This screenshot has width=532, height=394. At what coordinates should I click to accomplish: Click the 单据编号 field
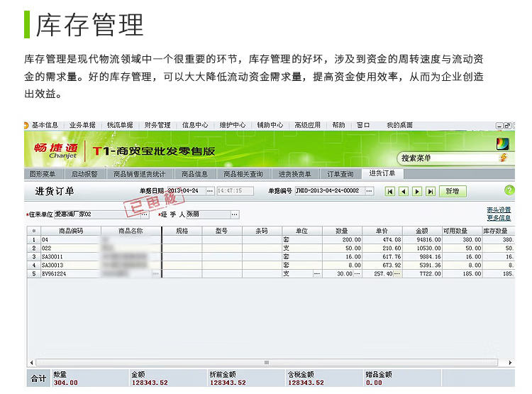click(x=329, y=191)
